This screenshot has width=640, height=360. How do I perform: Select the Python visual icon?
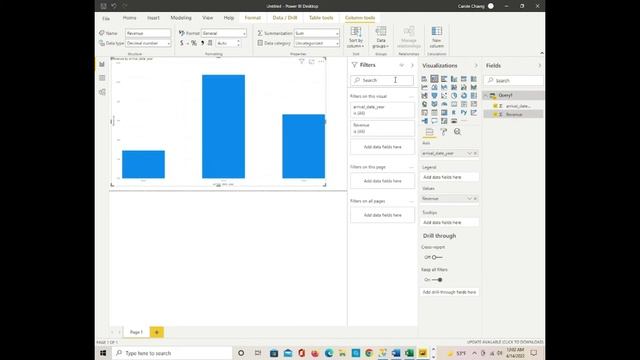point(464,113)
